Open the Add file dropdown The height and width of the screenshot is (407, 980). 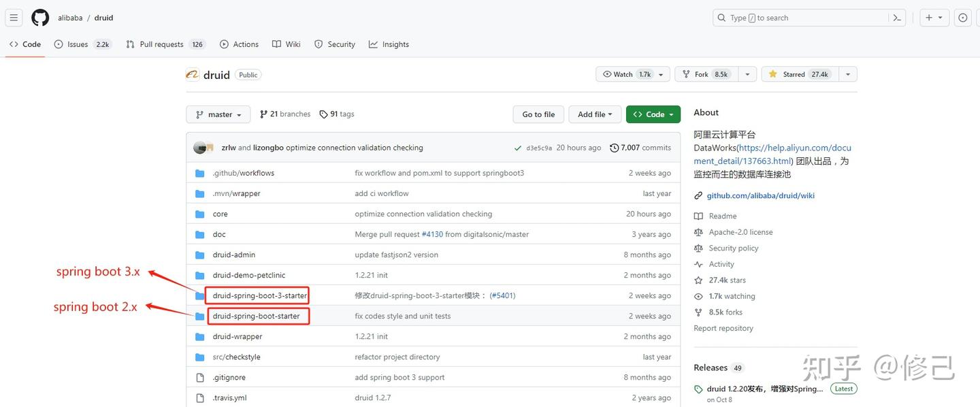coord(594,114)
